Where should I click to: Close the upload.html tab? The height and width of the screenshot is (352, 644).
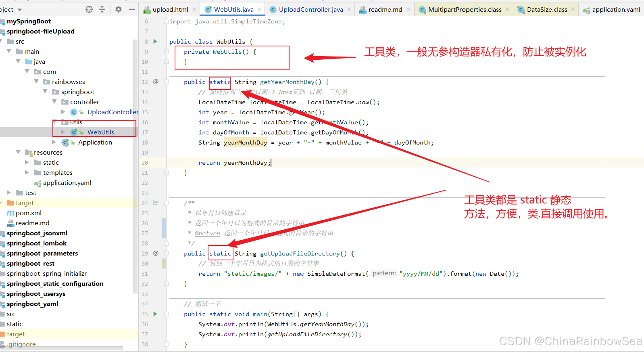click(x=194, y=9)
